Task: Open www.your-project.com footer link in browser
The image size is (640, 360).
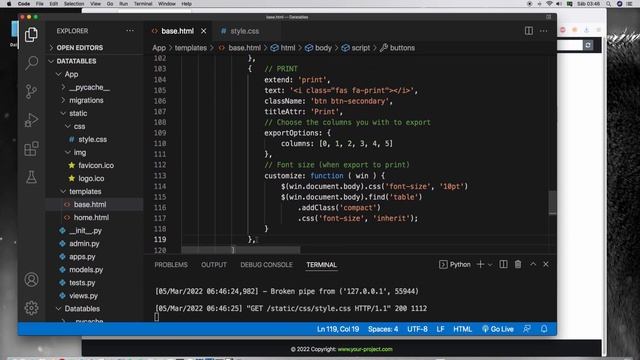Action: coord(365,349)
